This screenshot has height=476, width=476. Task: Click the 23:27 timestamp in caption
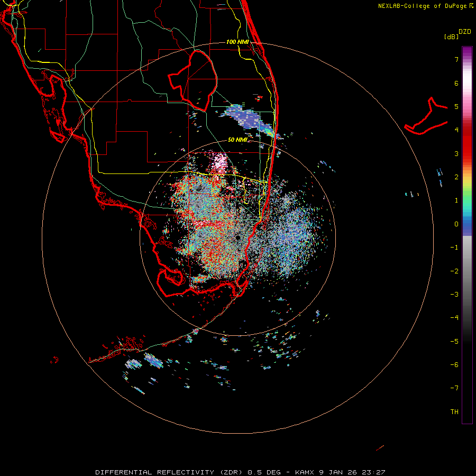click(374, 472)
